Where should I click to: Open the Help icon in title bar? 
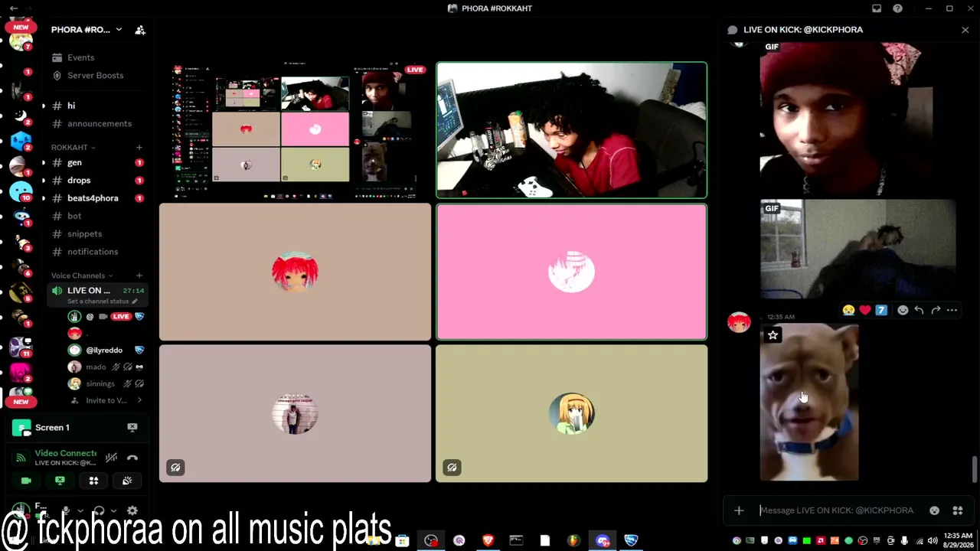pyautogui.click(x=897, y=8)
